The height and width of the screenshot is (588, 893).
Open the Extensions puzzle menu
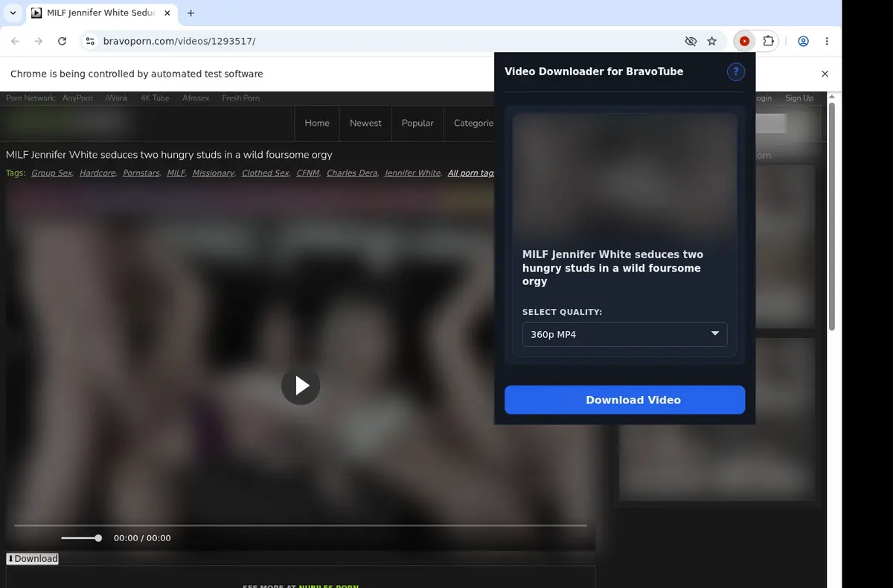click(769, 41)
